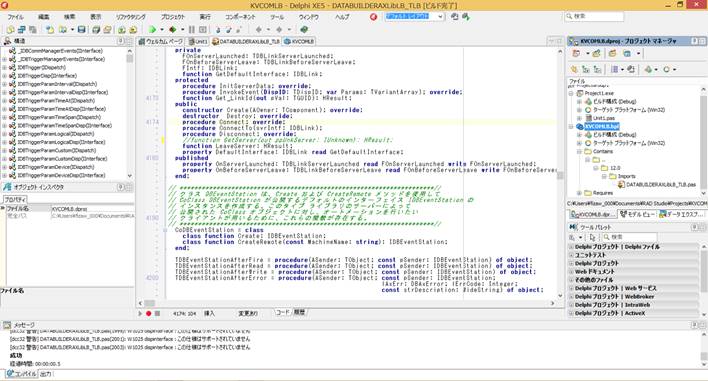
Task: Click the Tool Palette pointer arrow icon
Action: tap(593, 237)
